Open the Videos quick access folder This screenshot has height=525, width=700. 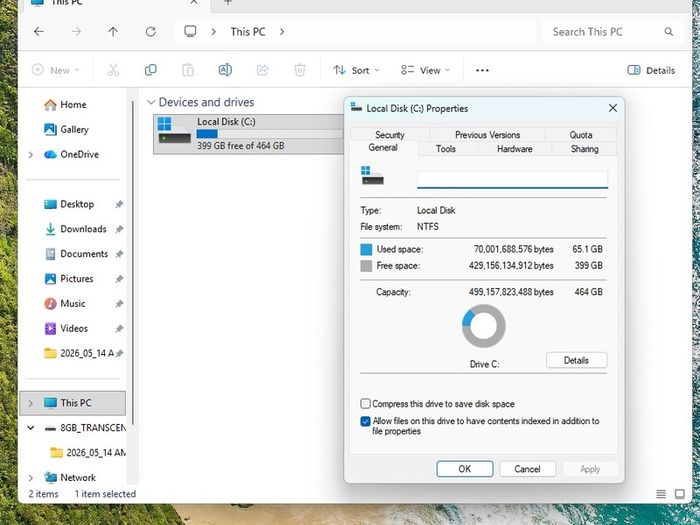(66, 329)
